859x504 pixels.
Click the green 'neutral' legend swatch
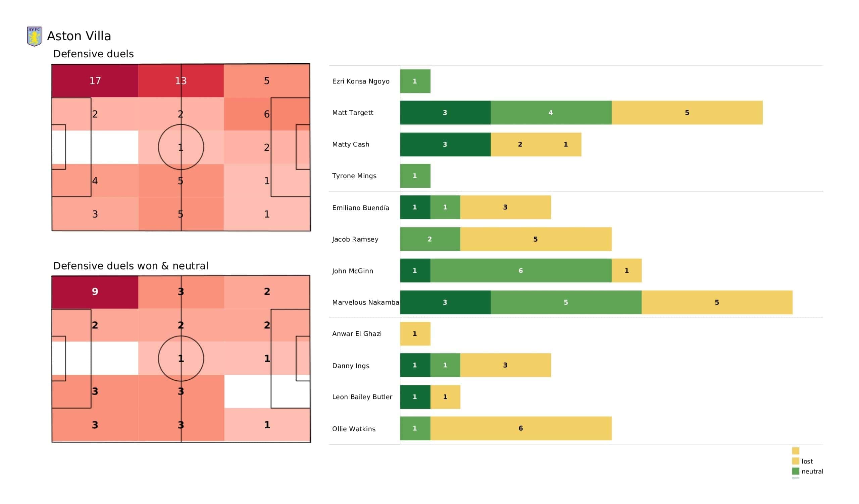(x=795, y=471)
